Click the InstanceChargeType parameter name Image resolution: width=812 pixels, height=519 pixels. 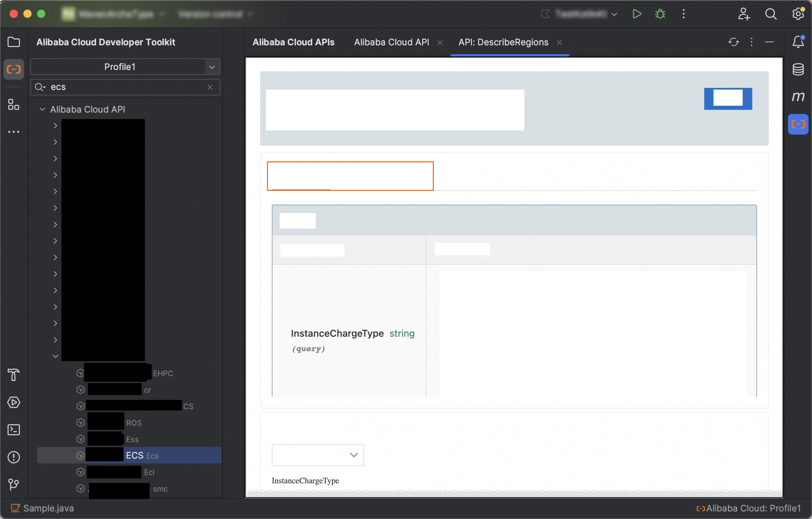pyautogui.click(x=337, y=333)
